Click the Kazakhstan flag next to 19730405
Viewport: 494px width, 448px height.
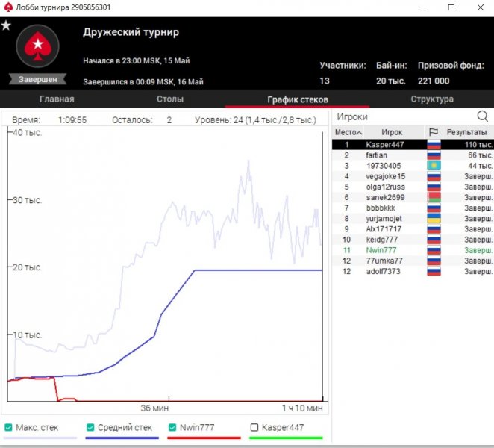433,166
